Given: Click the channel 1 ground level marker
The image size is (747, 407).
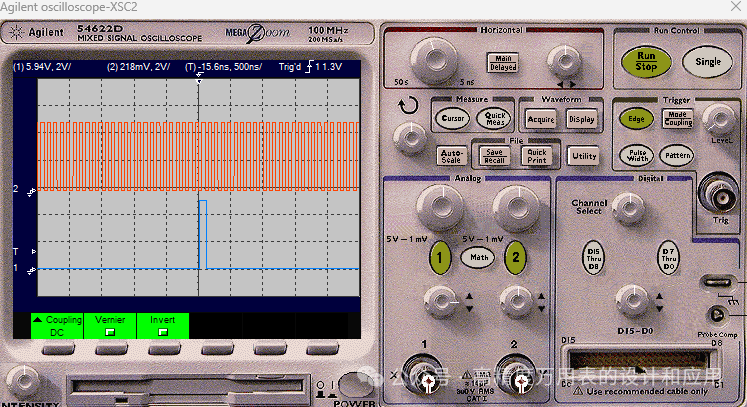Looking at the screenshot, I should click(31, 270).
